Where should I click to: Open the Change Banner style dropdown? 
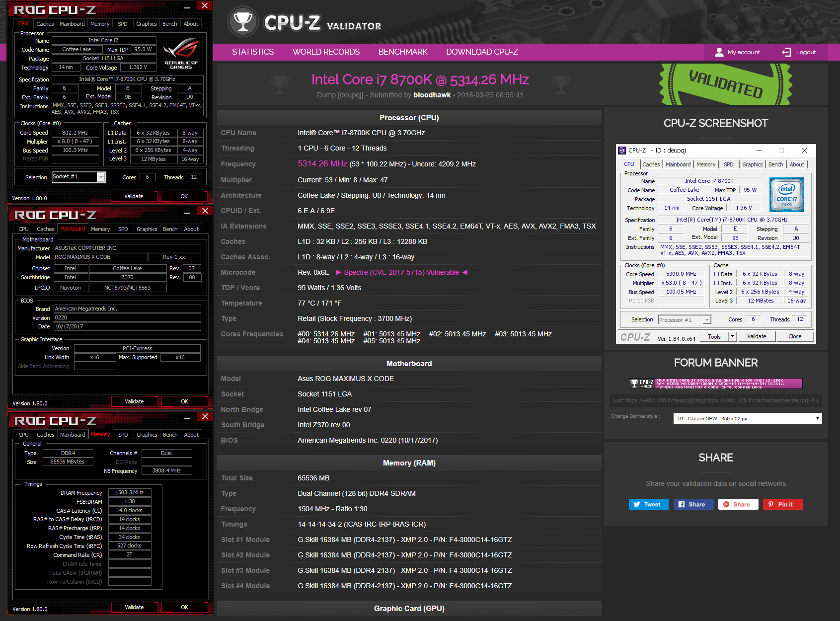coord(748,418)
